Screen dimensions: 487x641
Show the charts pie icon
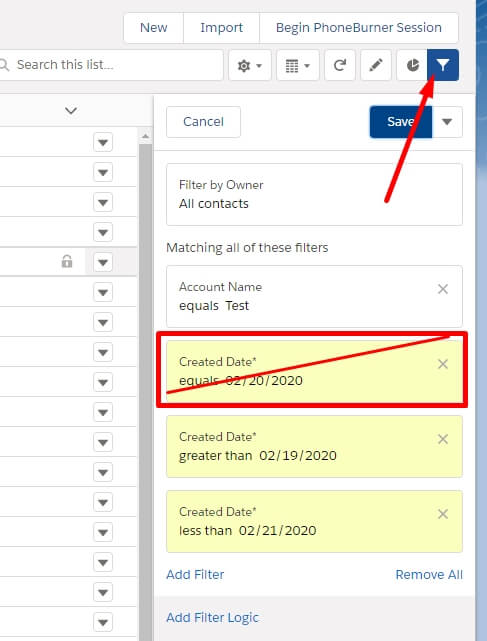click(412, 65)
